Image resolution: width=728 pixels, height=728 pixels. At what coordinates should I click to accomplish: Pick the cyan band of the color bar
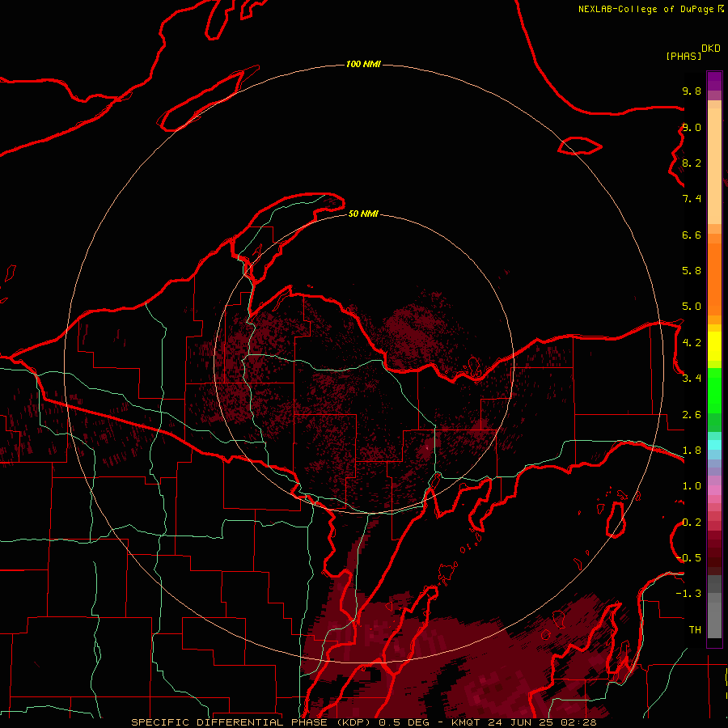714,445
